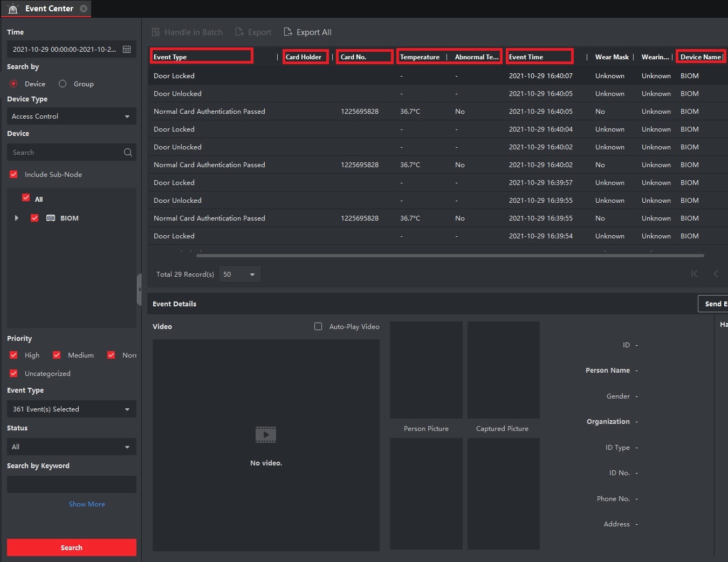The width and height of the screenshot is (728, 562).
Task: Click the Export All icon
Action: 288,32
